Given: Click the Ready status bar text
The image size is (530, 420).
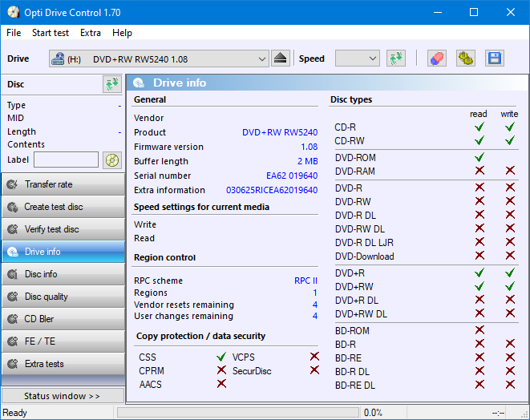Looking at the screenshot, I should 15,413.
